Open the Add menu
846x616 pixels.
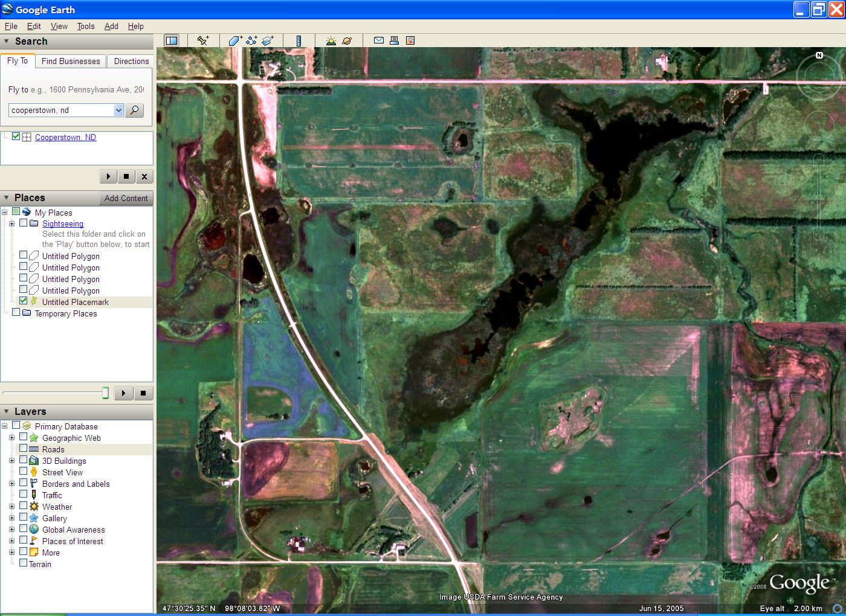111,26
